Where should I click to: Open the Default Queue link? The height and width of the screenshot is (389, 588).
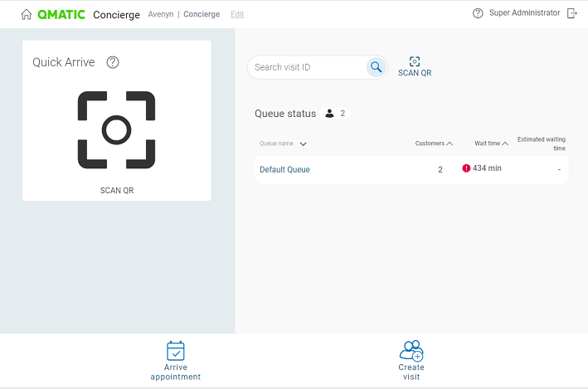pyautogui.click(x=284, y=169)
